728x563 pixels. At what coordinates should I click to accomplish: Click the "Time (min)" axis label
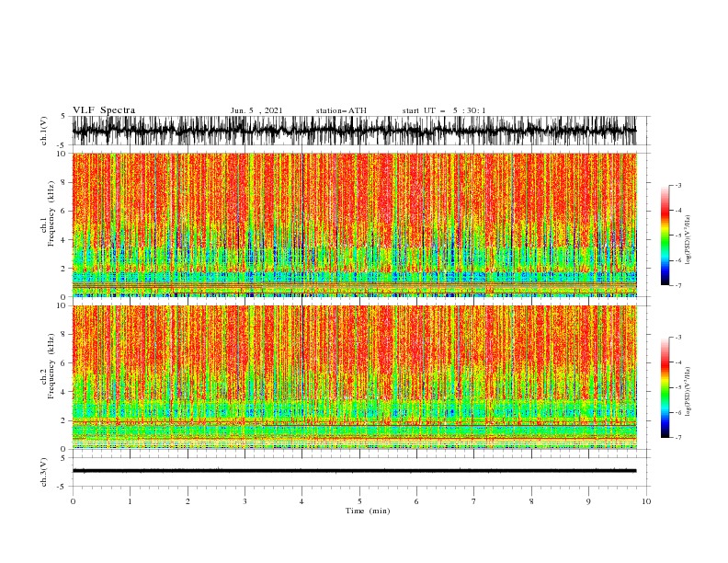pyautogui.click(x=368, y=511)
